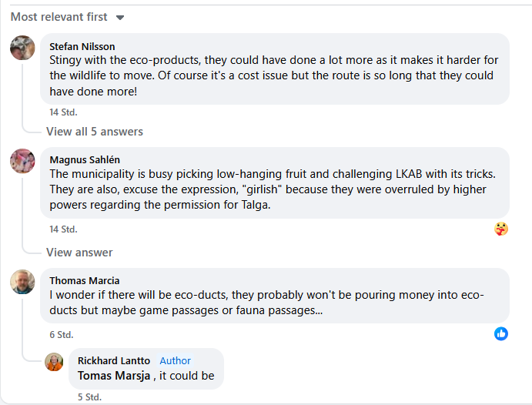Open Thomas Marcia's name link

click(x=85, y=280)
